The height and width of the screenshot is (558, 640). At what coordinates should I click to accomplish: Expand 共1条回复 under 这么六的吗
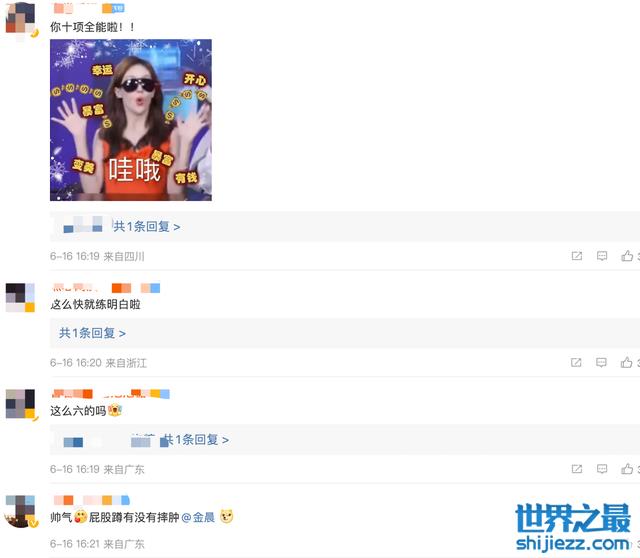[x=196, y=440]
